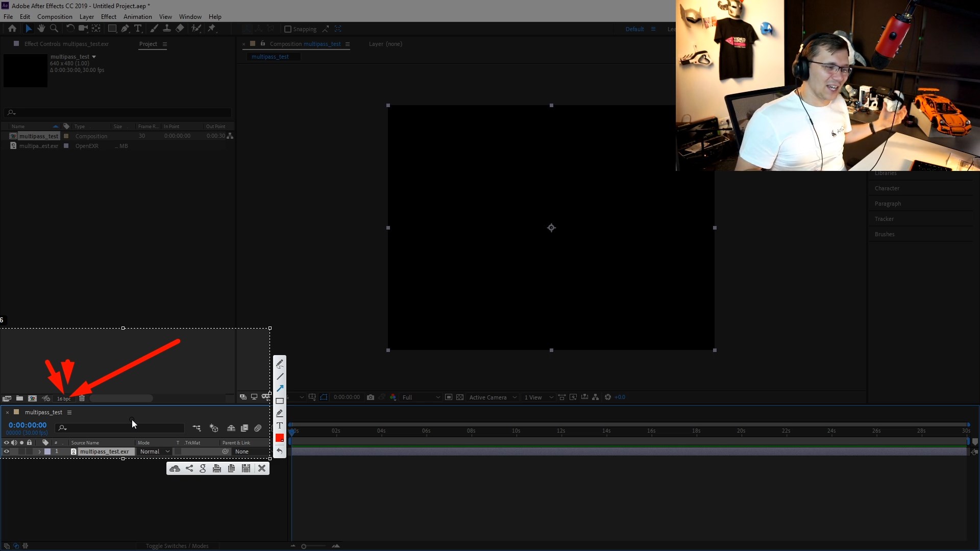980x551 pixels.
Task: Select the Zoom tool in toolbar
Action: point(54,29)
